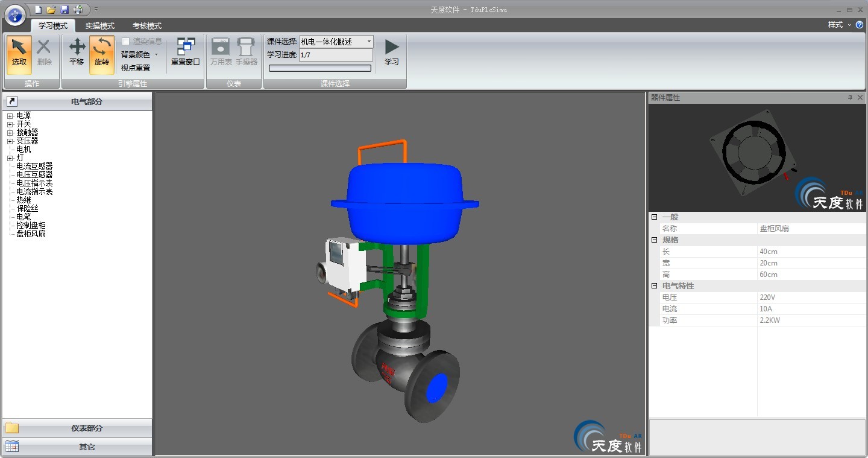Open the 仪表部分 panel section

[77, 428]
